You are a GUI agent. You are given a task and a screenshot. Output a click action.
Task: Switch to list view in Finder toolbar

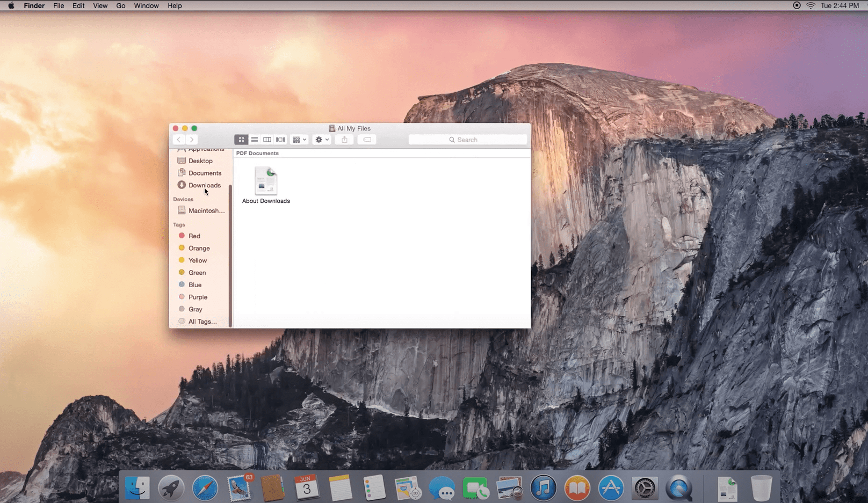click(255, 140)
